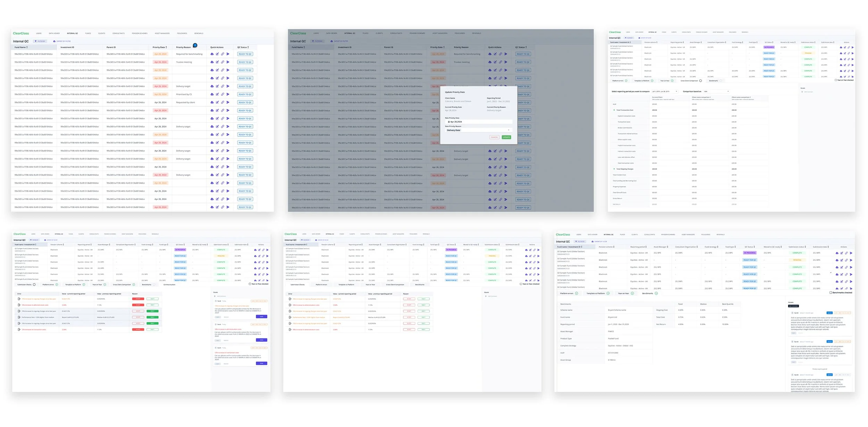Click the send arrow icon in the 'Requested by client' row
The image size is (868, 427).
228,102
